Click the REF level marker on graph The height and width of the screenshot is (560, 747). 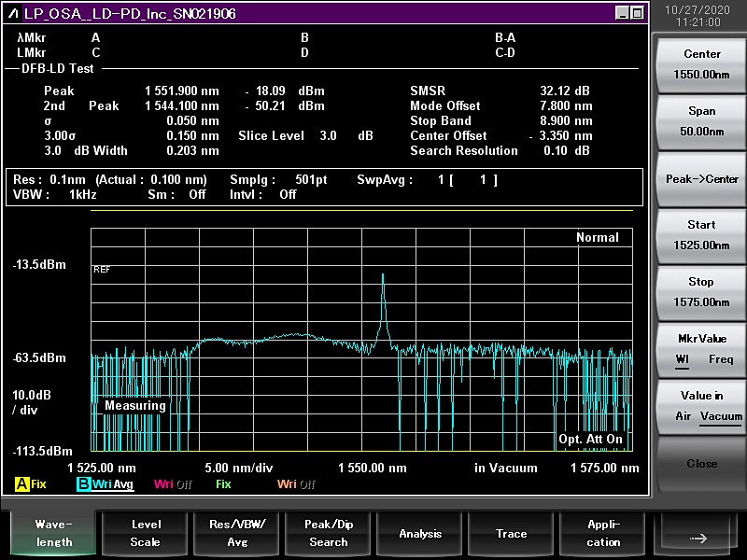(102, 269)
